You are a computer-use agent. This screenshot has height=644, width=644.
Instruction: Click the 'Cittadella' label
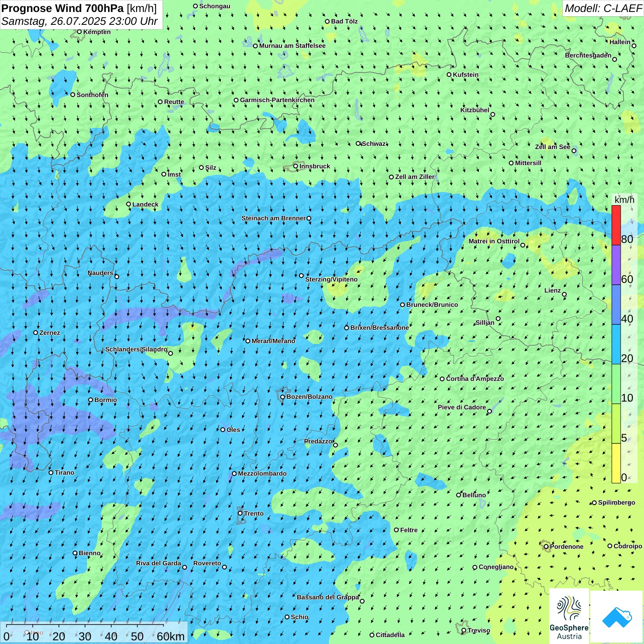tap(390, 635)
